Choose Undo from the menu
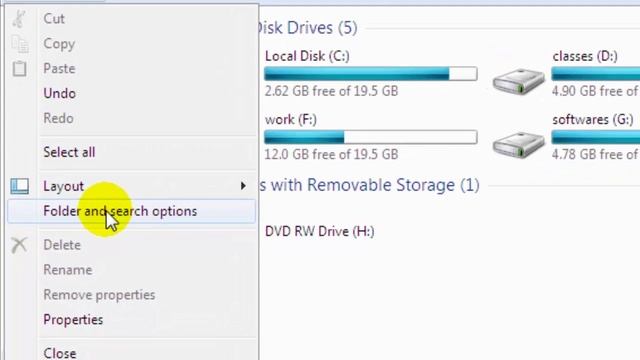 (x=60, y=93)
